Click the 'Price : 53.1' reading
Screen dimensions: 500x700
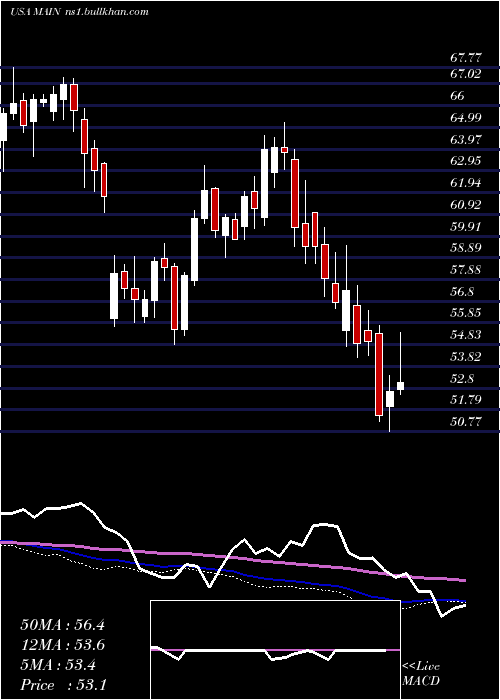(62, 685)
